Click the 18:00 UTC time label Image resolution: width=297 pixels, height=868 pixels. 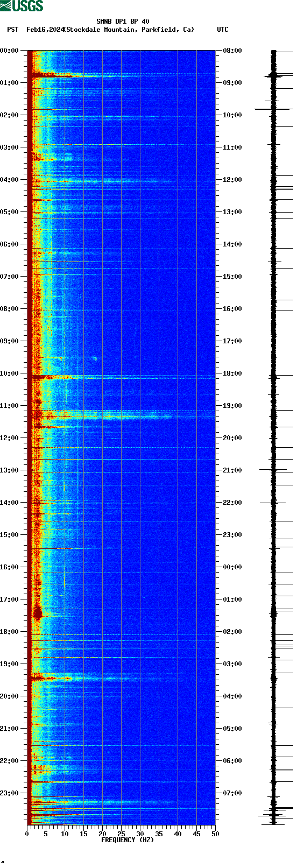[x=232, y=373]
